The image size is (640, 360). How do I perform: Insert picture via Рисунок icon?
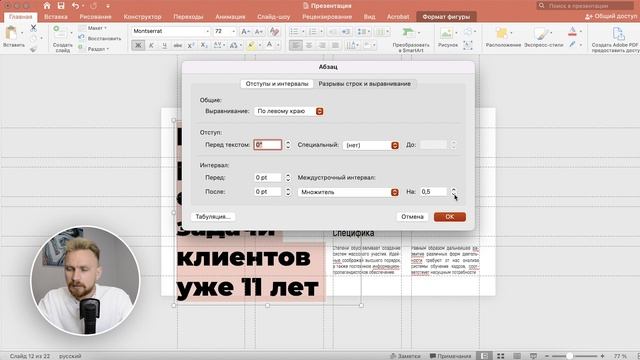[x=446, y=33]
